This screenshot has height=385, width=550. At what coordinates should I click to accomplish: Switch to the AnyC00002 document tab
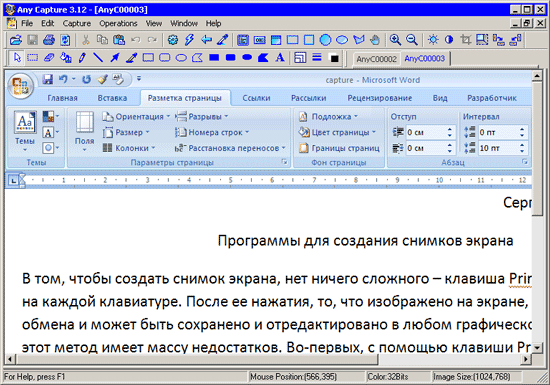(377, 59)
